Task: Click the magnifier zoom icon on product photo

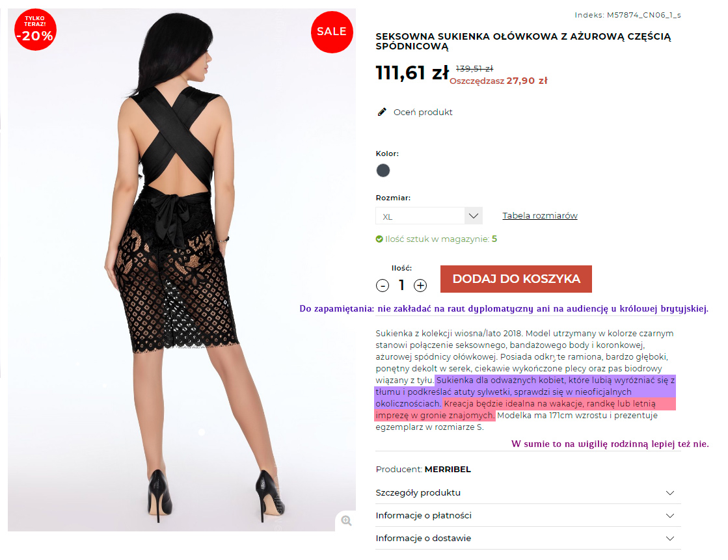Action: [x=346, y=520]
